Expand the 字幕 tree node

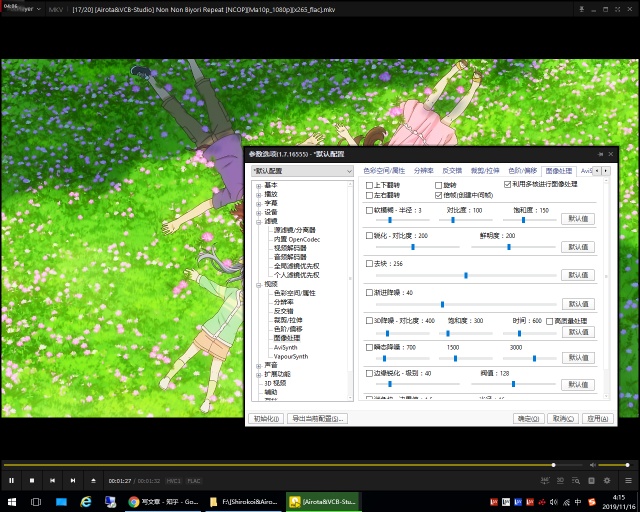tap(258, 204)
